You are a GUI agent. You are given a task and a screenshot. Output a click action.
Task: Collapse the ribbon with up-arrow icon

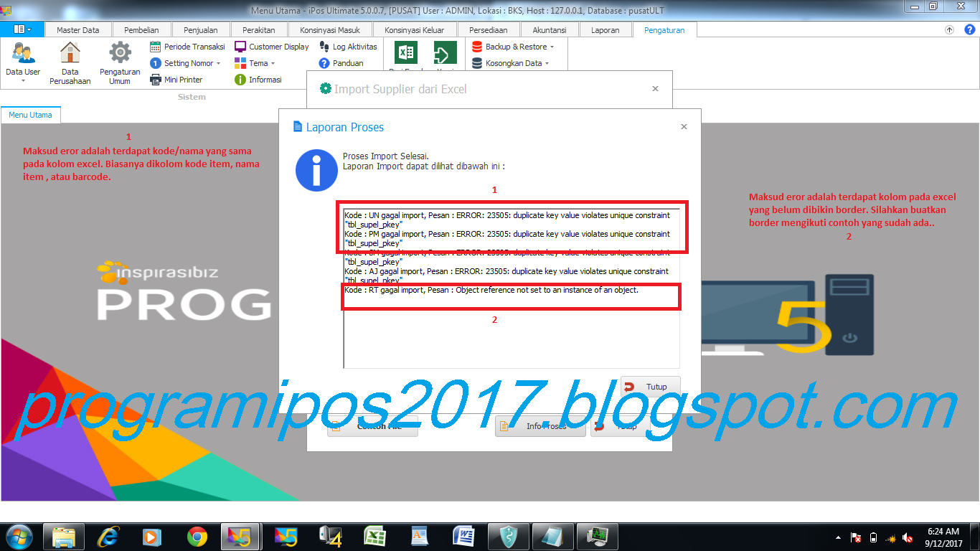click(x=950, y=29)
